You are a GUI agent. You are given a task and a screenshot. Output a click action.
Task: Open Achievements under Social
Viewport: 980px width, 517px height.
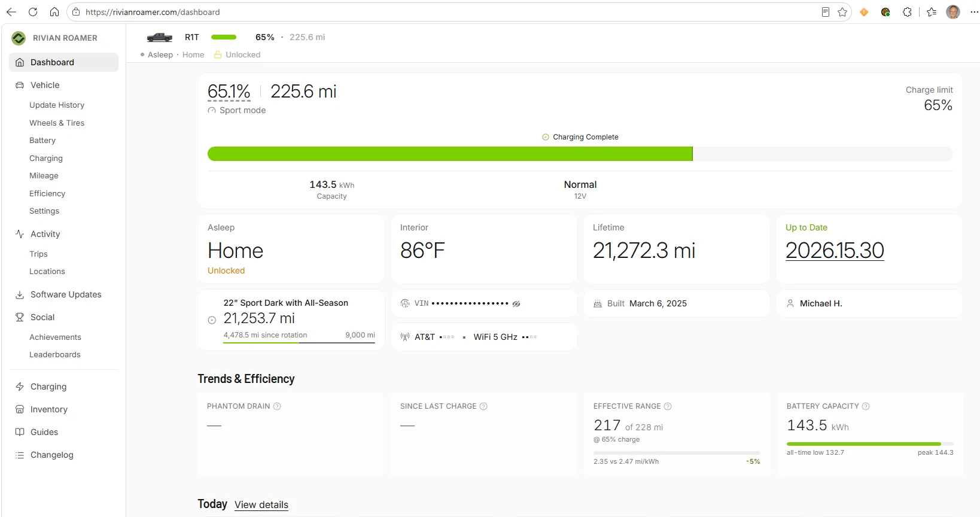tap(55, 337)
